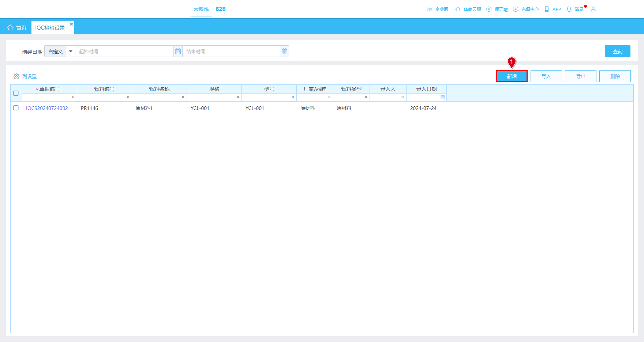Screen dimensions: 644x342
Task: Open 物料名称 column filter dropdown
Action: tap(183, 97)
